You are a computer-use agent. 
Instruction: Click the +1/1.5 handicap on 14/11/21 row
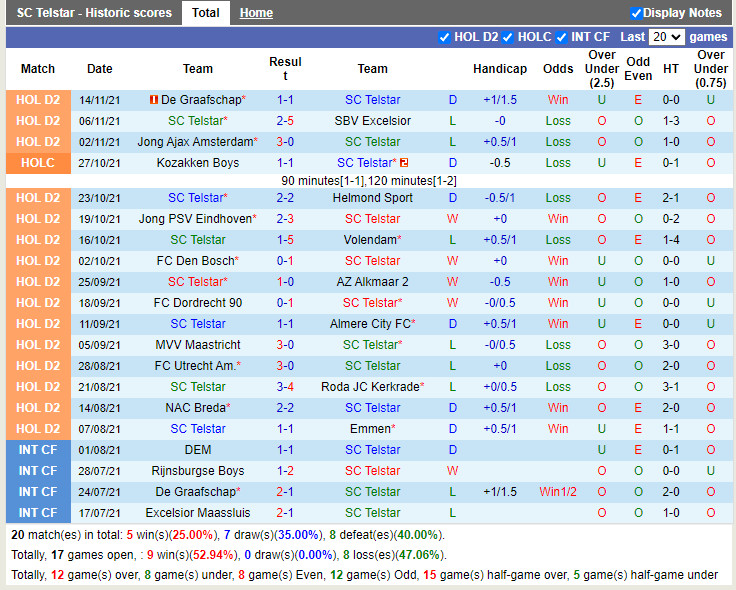500,100
